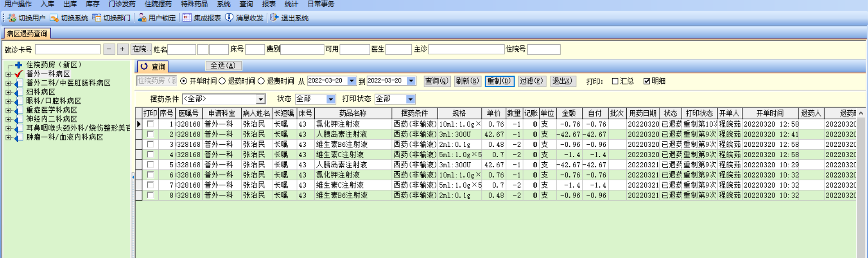Click the refresh icon on 查询 tab
The width and height of the screenshot is (868, 258).
click(x=144, y=66)
